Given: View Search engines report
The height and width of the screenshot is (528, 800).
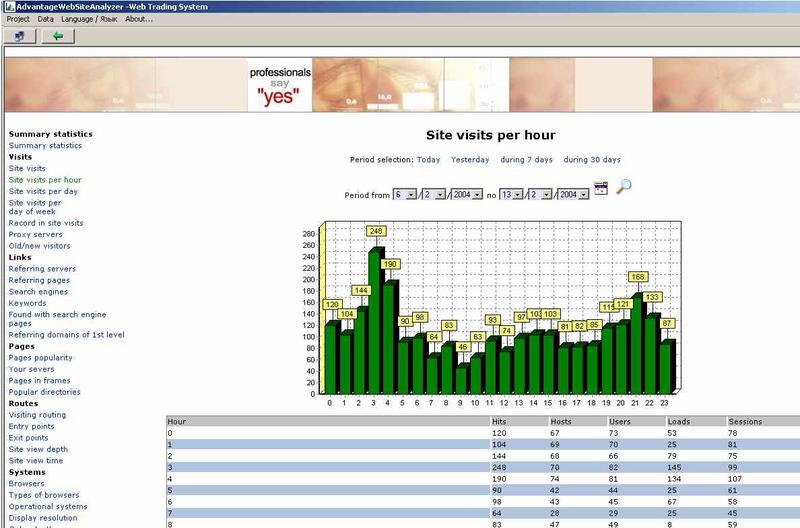Looking at the screenshot, I should (x=38, y=292).
